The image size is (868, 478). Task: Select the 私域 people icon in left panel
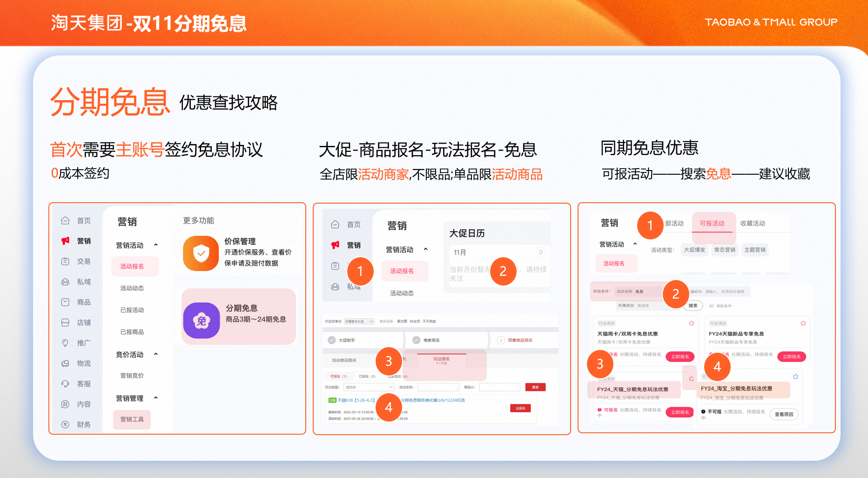pos(65,282)
